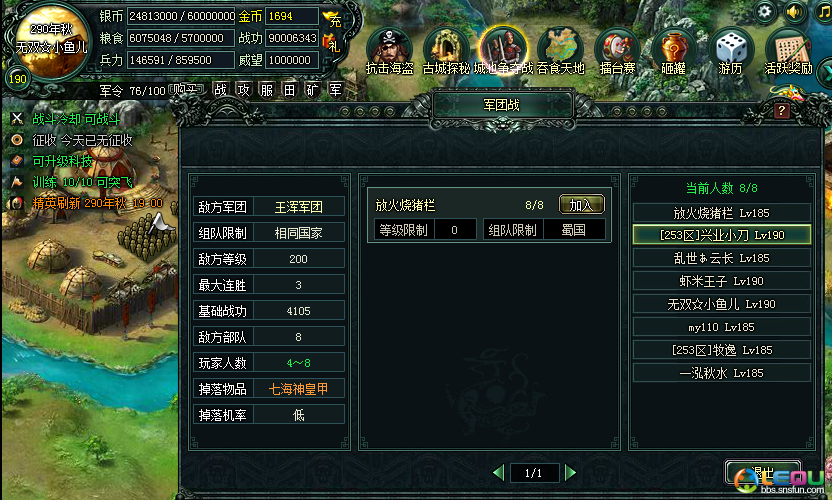Open the settings gear icon

coord(765,12)
